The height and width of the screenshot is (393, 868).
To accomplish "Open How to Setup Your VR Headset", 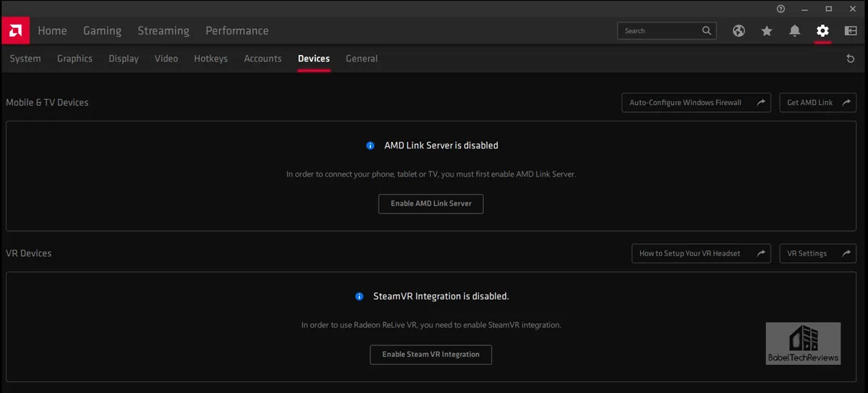I will click(x=702, y=253).
